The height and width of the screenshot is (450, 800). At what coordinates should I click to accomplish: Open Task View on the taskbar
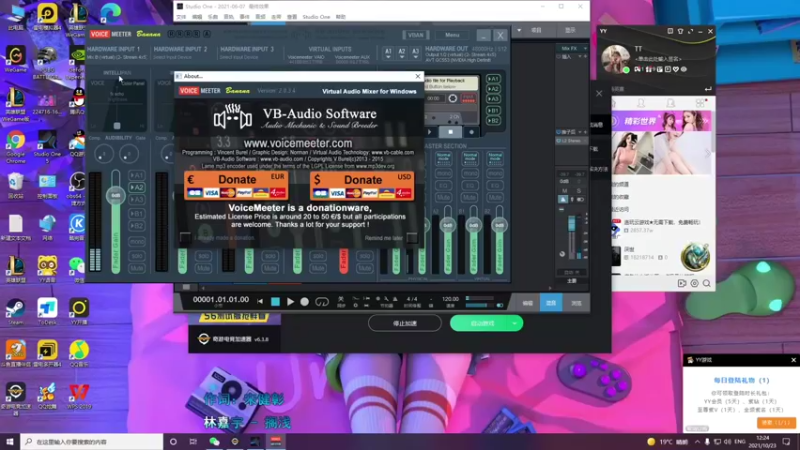193,441
